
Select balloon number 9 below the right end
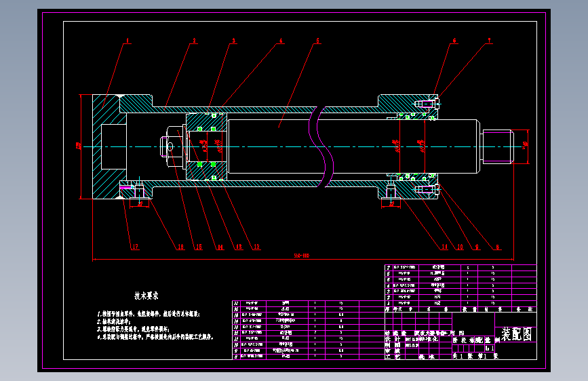(477, 247)
